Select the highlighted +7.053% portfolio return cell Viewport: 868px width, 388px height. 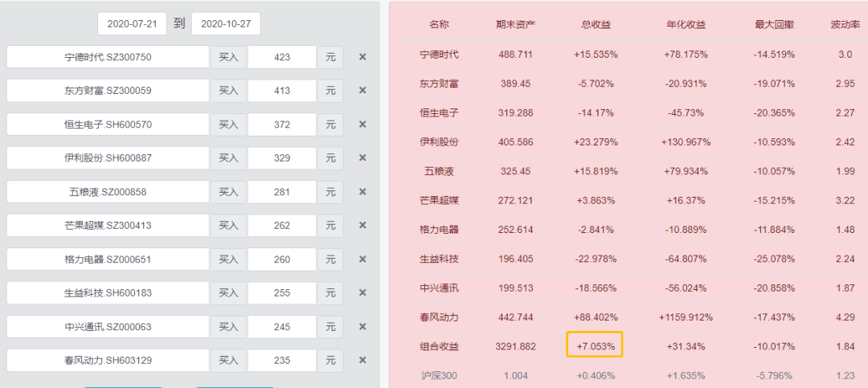point(595,345)
